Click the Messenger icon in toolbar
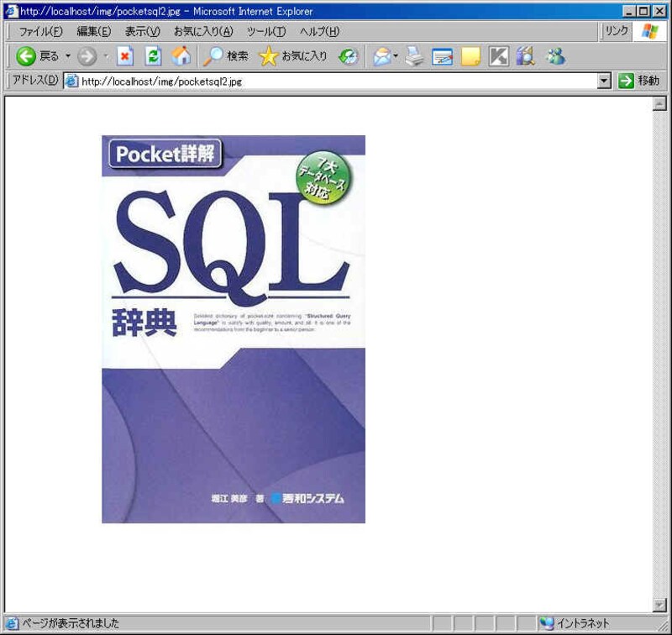Image resolution: width=672 pixels, height=635 pixels. click(555, 56)
